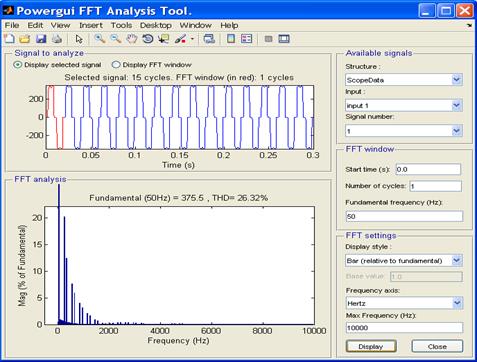Select the Zoom In magnifier tool
Image resolution: width=477 pixels, height=362 pixels.
[99, 39]
